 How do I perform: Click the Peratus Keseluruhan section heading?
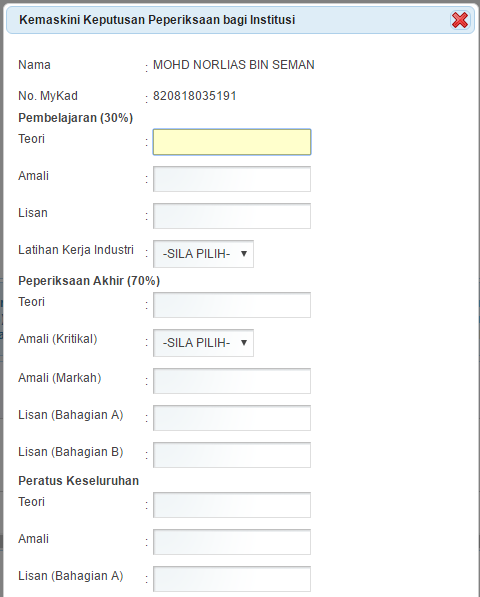[78, 480]
